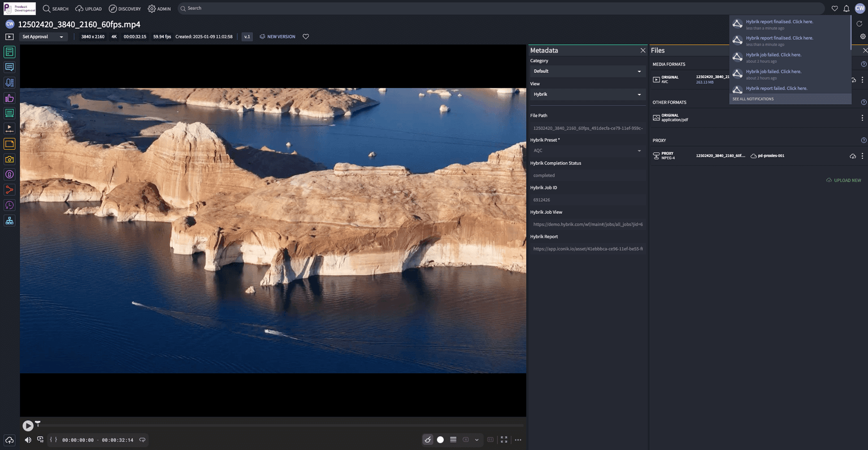Image resolution: width=868 pixels, height=450 pixels.
Task: Click the Hybrik Job View URL field
Action: coord(587,224)
